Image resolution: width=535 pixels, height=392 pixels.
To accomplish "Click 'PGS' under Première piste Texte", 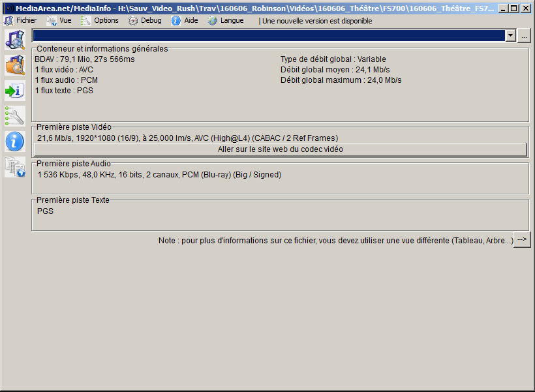I will point(46,211).
